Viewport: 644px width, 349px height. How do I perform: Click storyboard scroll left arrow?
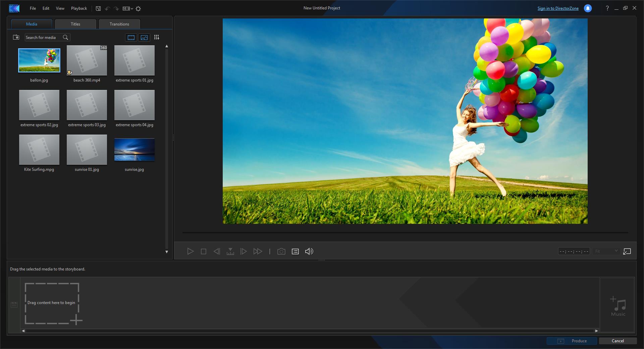23,331
